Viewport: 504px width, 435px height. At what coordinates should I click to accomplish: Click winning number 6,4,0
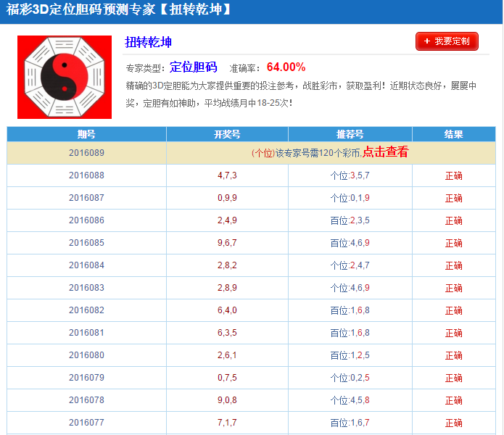tap(227, 311)
